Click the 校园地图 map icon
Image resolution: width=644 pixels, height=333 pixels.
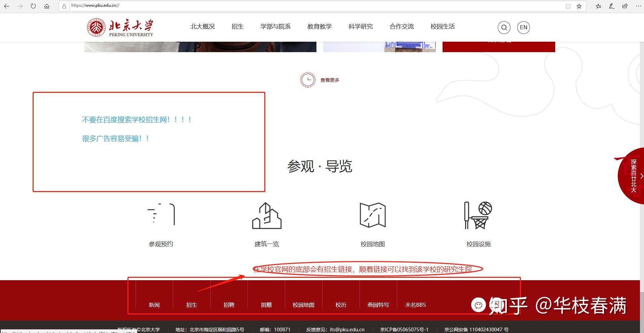[373, 215]
